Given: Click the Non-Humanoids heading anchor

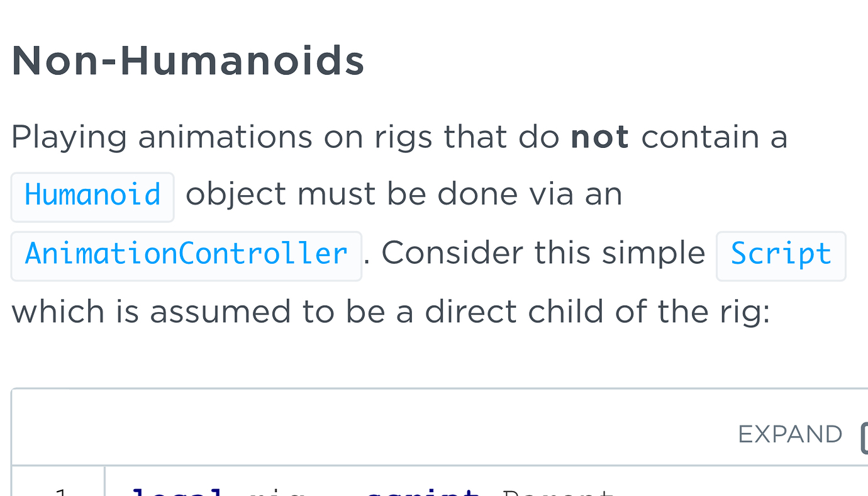Looking at the screenshot, I should click(187, 60).
